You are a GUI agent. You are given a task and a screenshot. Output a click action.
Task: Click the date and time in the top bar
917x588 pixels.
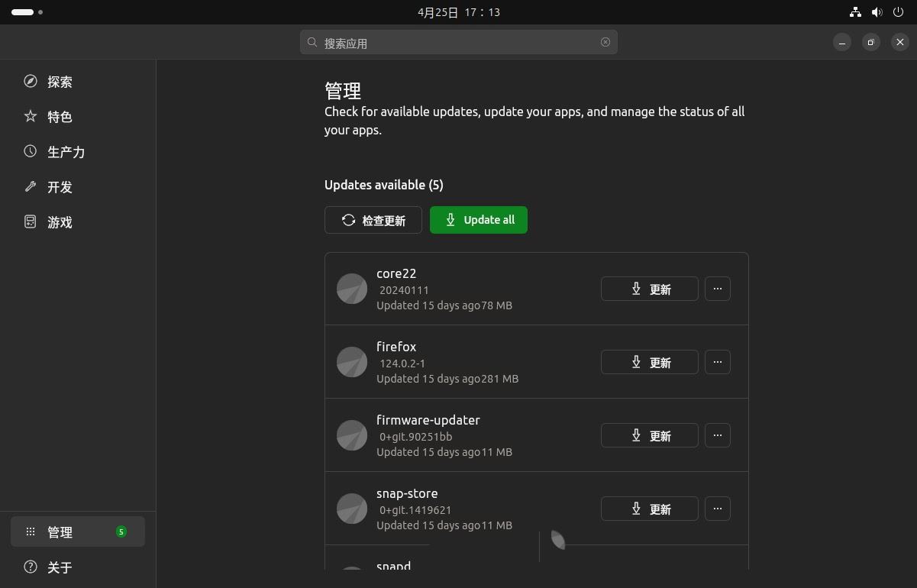(x=459, y=11)
